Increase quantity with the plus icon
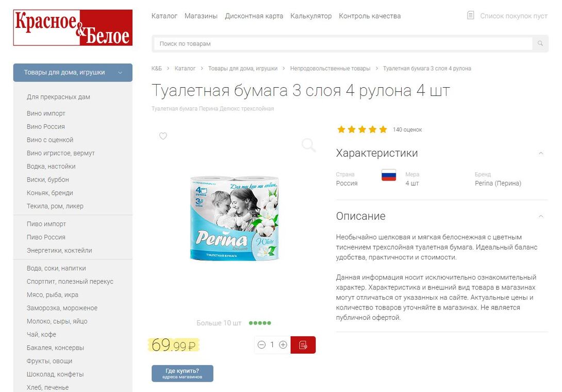 pos(283,345)
